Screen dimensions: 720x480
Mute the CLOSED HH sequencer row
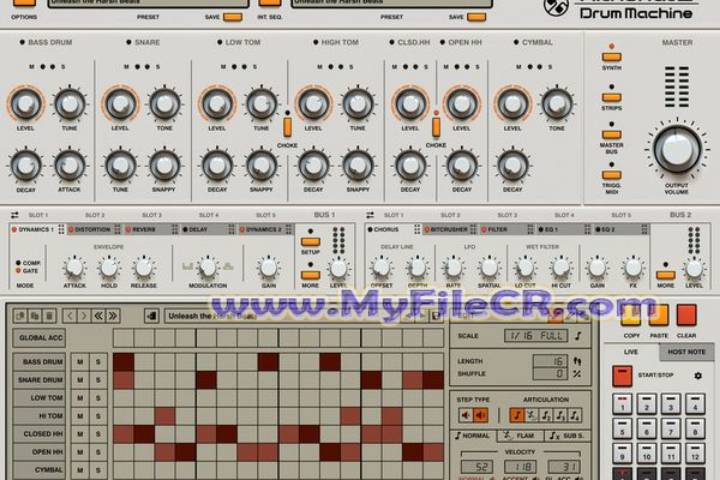click(x=80, y=434)
